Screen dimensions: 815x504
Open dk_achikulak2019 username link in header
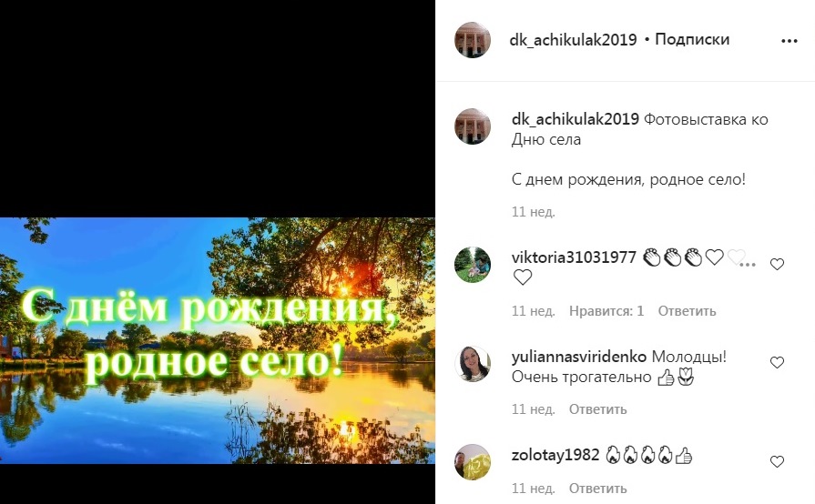(573, 39)
